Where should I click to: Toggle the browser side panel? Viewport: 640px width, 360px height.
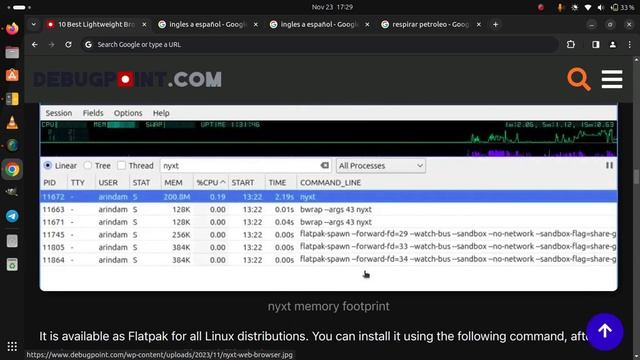pos(596,44)
